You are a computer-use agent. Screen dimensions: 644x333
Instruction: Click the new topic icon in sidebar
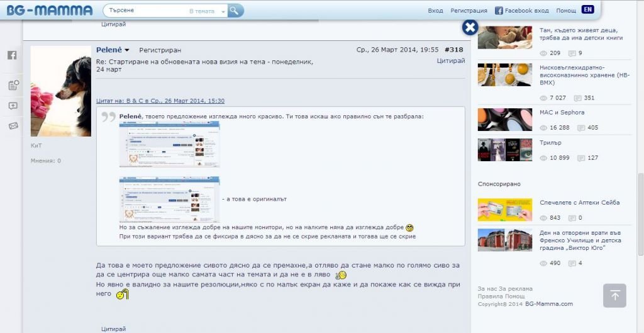tap(13, 85)
